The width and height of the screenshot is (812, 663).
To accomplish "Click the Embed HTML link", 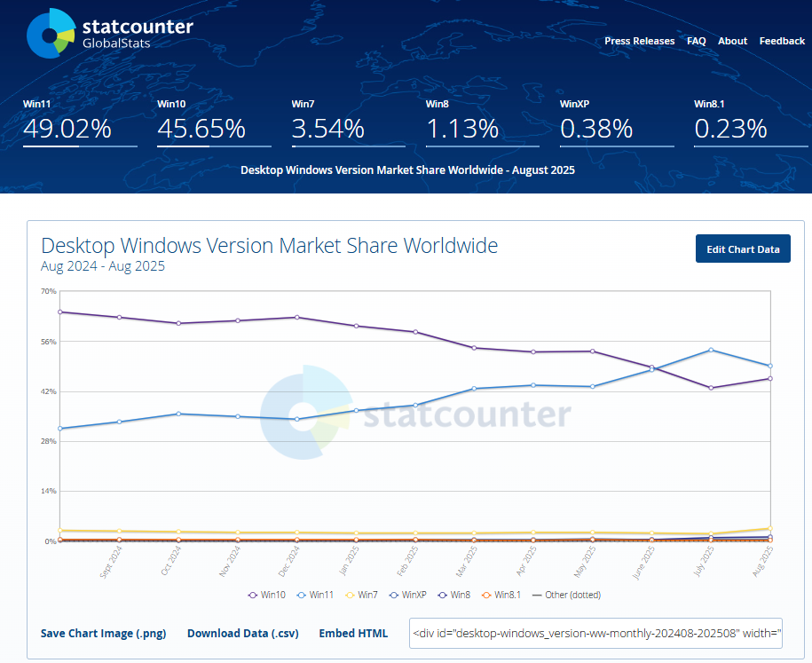I will pos(353,634).
